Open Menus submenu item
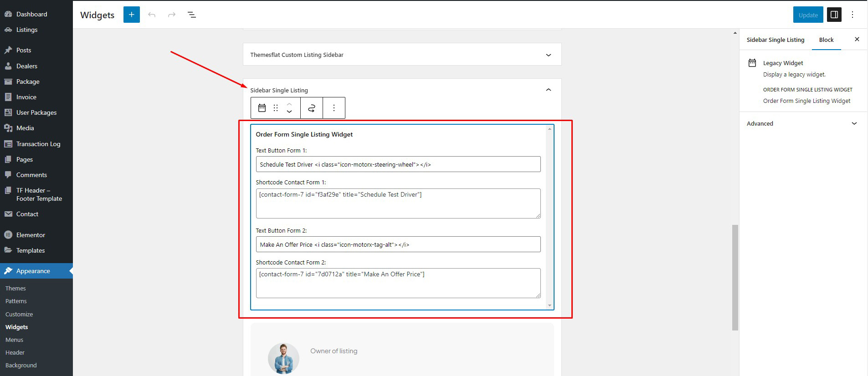Image resolution: width=868 pixels, height=376 pixels. tap(14, 340)
